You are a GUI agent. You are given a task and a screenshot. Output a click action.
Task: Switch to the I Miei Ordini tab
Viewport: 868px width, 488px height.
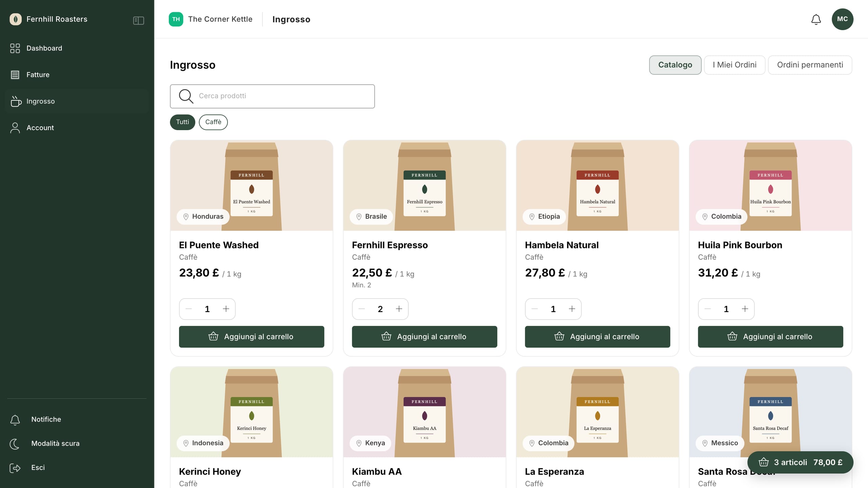pos(734,65)
